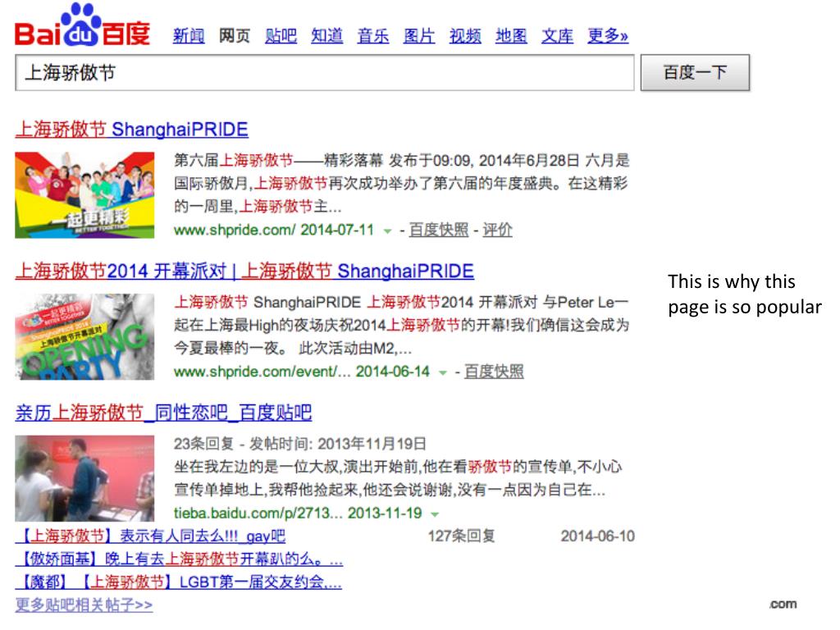This screenshot has width=840, height=630.
Task: Open the 贴吧 (Tieba) tab
Action: tap(281, 36)
